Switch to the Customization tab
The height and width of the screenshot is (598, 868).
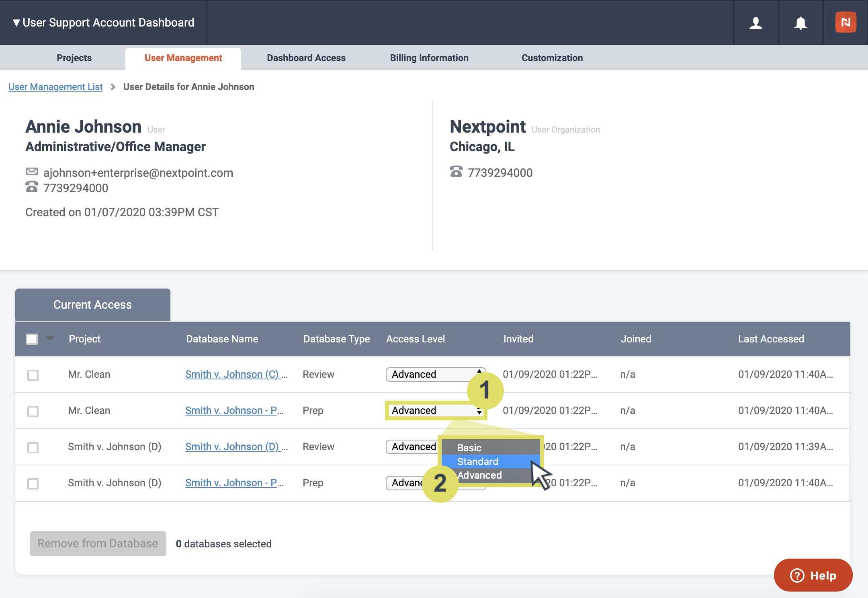(x=552, y=58)
